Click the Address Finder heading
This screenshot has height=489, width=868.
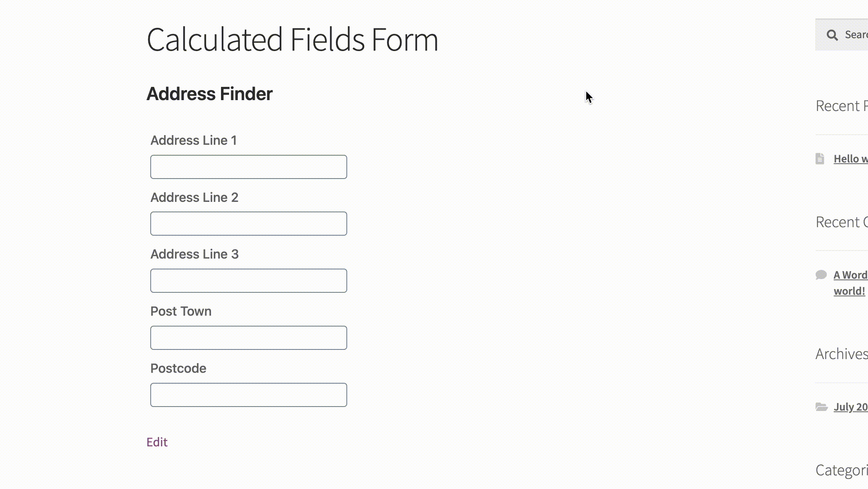coord(209,94)
